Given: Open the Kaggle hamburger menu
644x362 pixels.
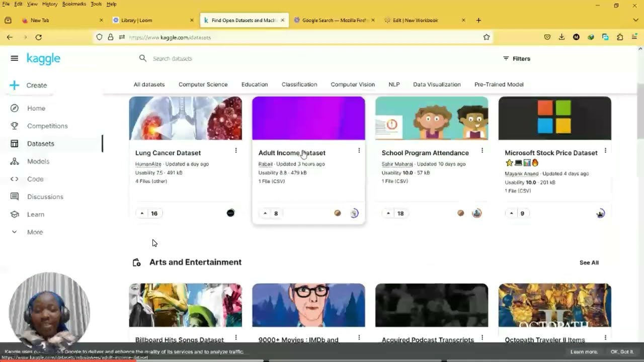Looking at the screenshot, I should [14, 58].
